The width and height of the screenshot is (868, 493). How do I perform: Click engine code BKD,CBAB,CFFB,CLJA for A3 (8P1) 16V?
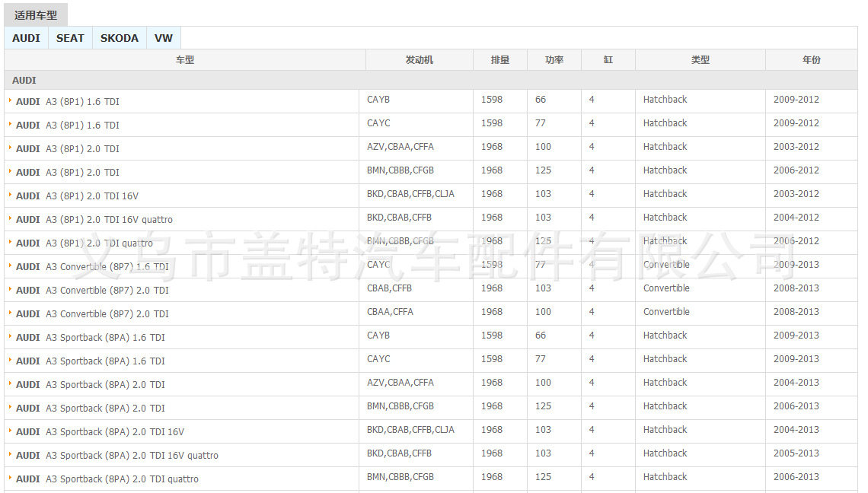coord(410,194)
